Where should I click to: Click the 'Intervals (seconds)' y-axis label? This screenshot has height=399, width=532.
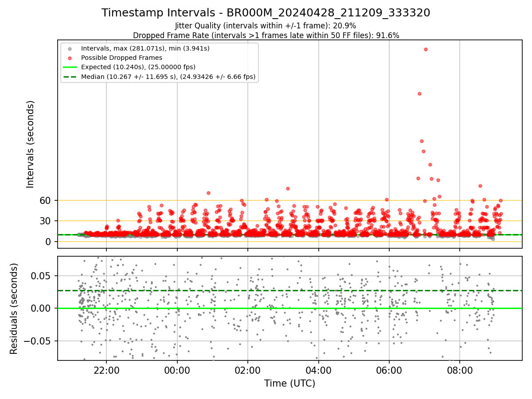pyautogui.click(x=31, y=144)
